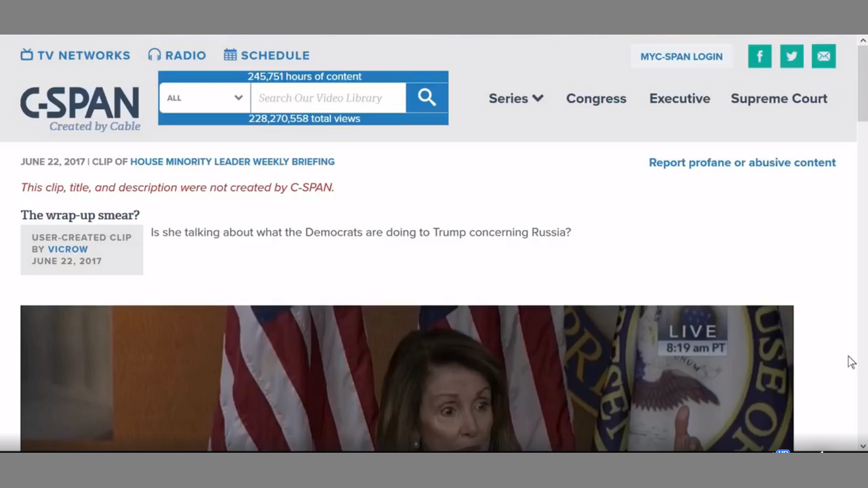Click the Facebook share icon

pyautogui.click(x=759, y=56)
